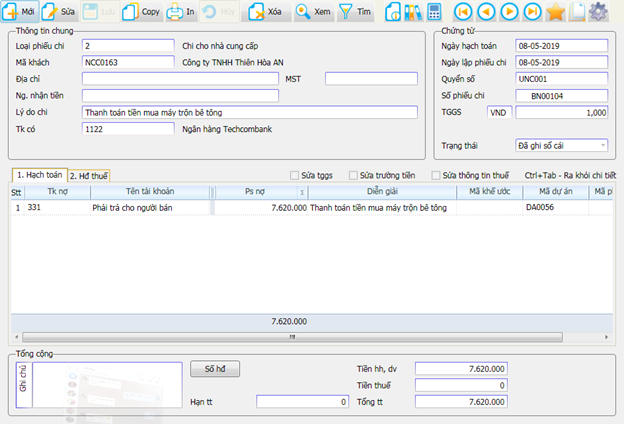Click the yellow star favorite icon

tap(555, 12)
